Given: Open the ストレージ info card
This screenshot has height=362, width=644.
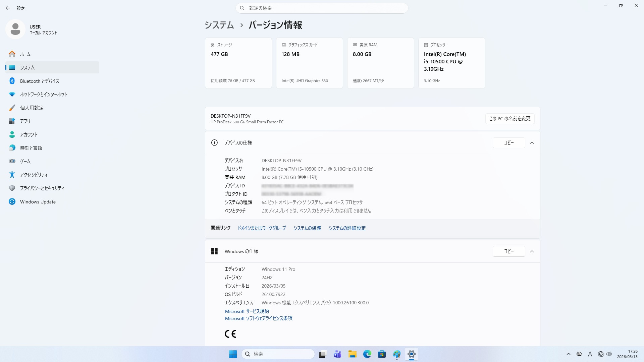Looking at the screenshot, I should click(238, 63).
